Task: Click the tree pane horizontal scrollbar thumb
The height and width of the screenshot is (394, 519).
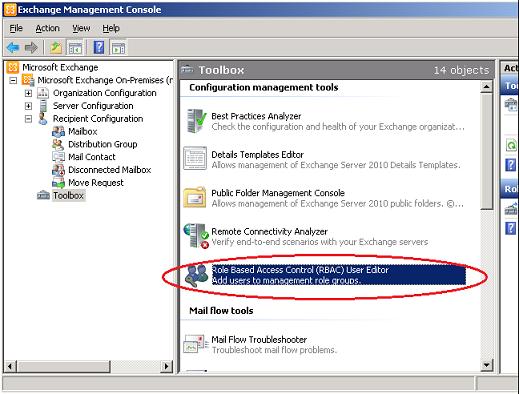Action: (63, 367)
